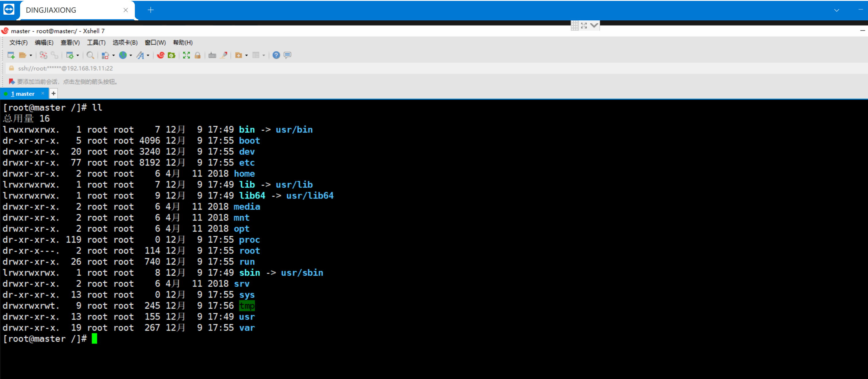Open the 帮助(H) menu
Image resolution: width=868 pixels, height=379 pixels.
tap(183, 42)
